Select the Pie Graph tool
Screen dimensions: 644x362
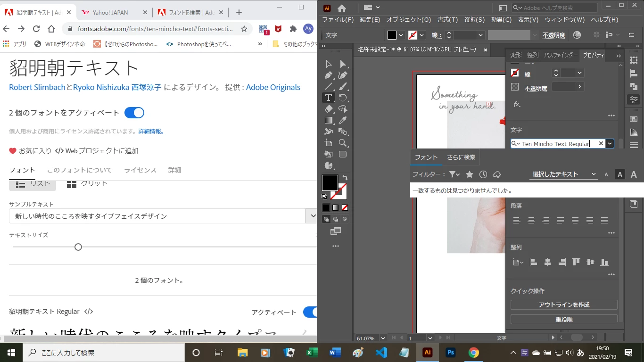[x=329, y=165]
